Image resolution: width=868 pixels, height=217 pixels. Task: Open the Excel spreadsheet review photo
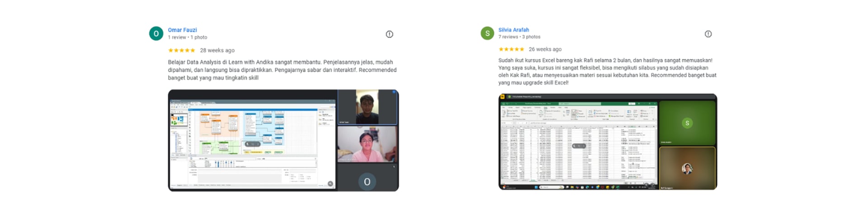(608, 142)
